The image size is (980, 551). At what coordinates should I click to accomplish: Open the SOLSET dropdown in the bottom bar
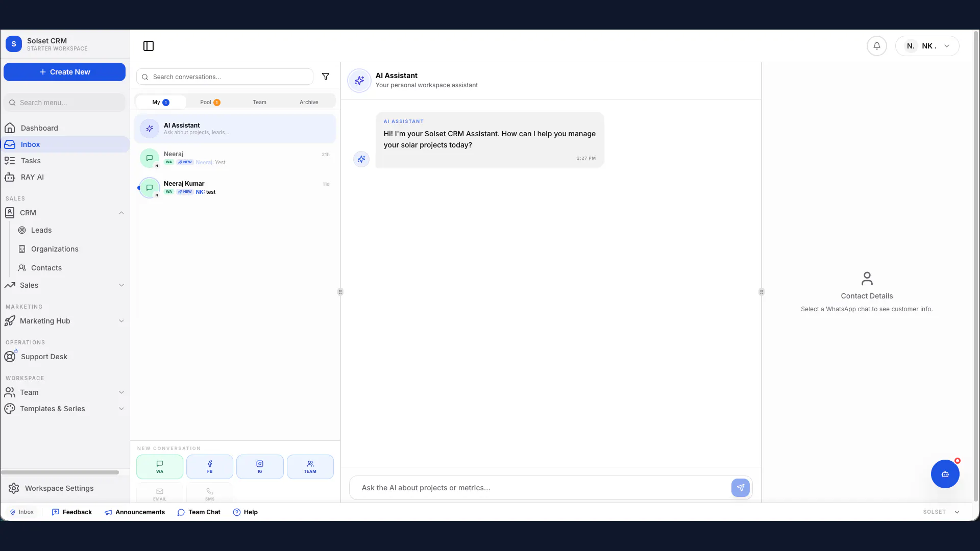click(x=941, y=512)
